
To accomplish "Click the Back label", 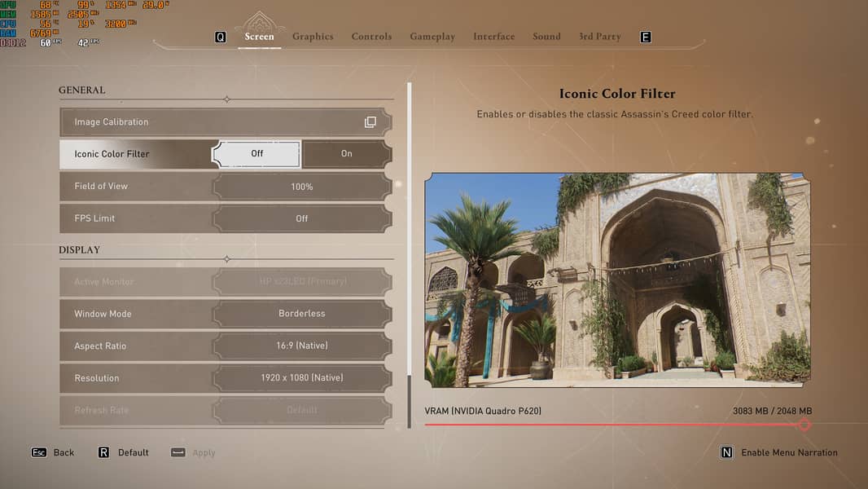I will [64, 452].
